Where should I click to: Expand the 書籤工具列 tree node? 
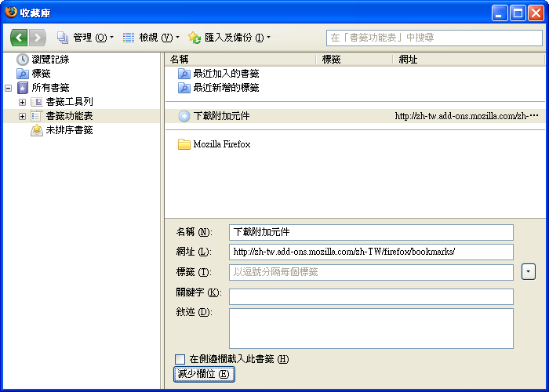click(22, 102)
